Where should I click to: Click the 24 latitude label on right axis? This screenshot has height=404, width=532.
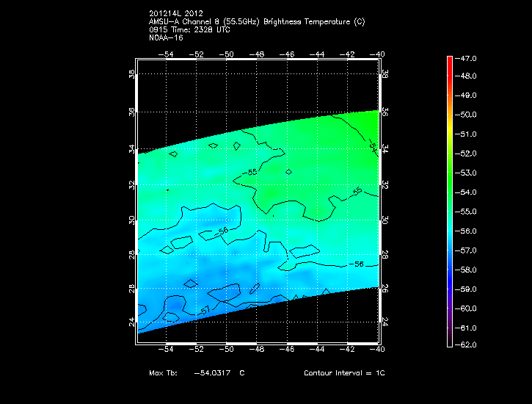(x=385, y=322)
